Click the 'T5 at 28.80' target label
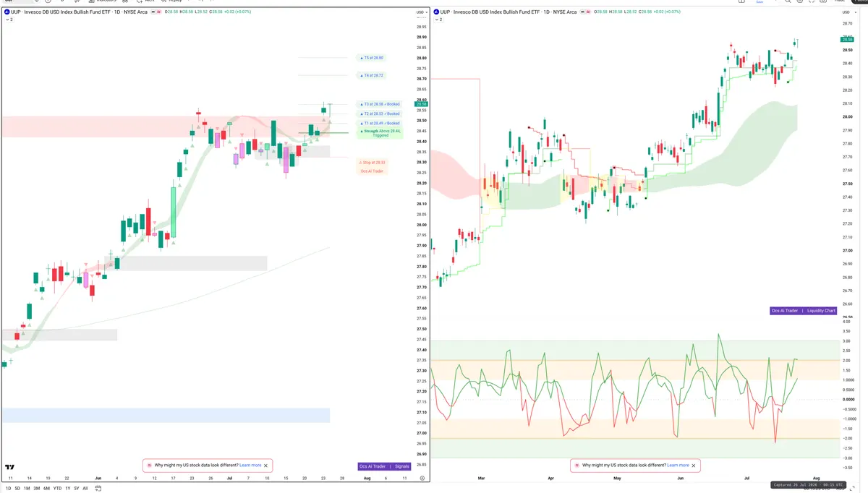This screenshot has width=868, height=493. tap(372, 58)
